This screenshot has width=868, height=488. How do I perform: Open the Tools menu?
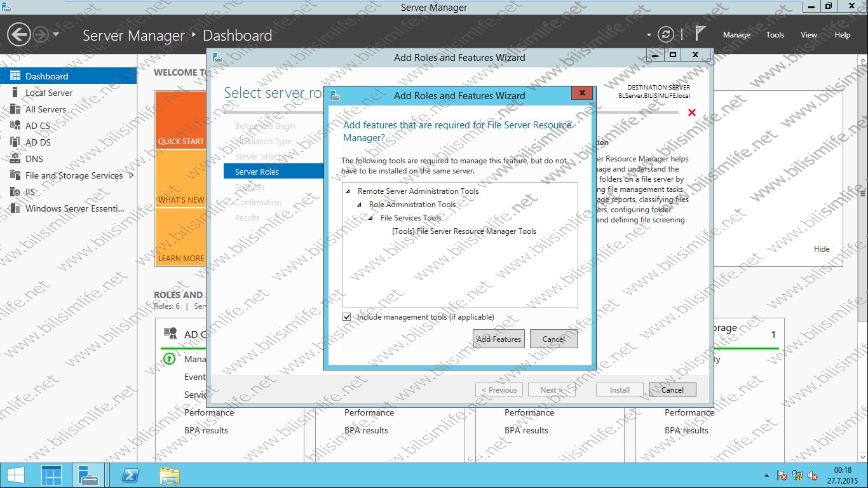pos(775,35)
